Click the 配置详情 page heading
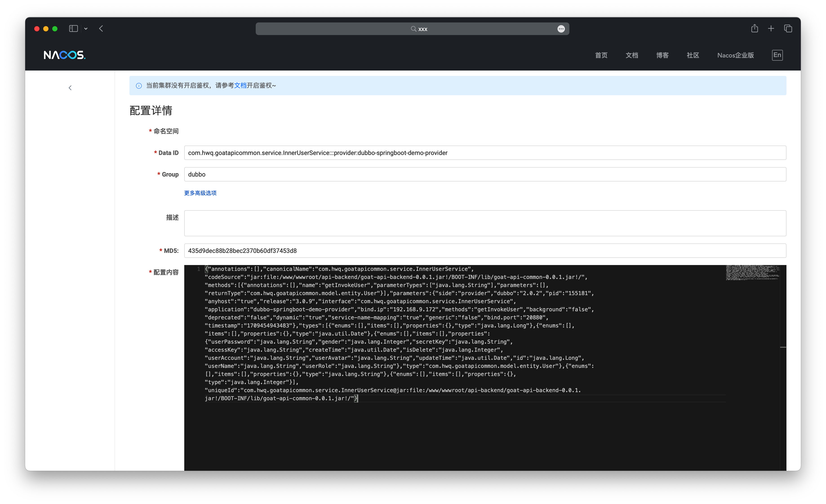 pos(151,111)
